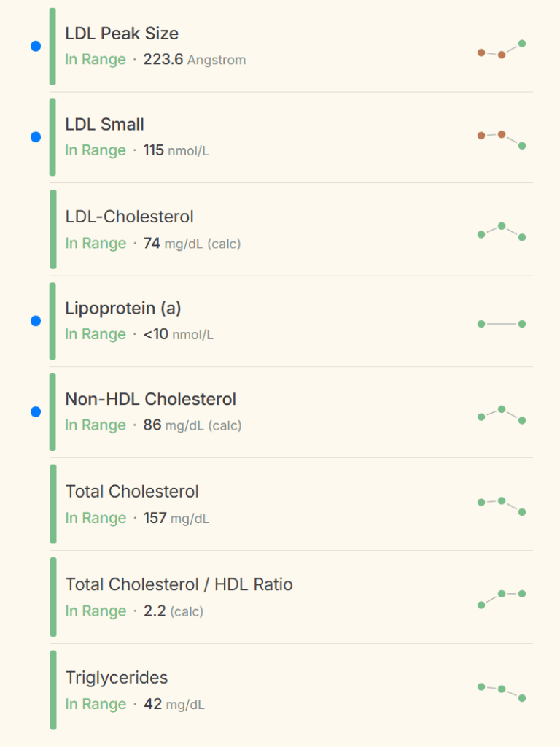Click the Total Cholesterol trend sparkline
This screenshot has height=747, width=560.
(502, 506)
